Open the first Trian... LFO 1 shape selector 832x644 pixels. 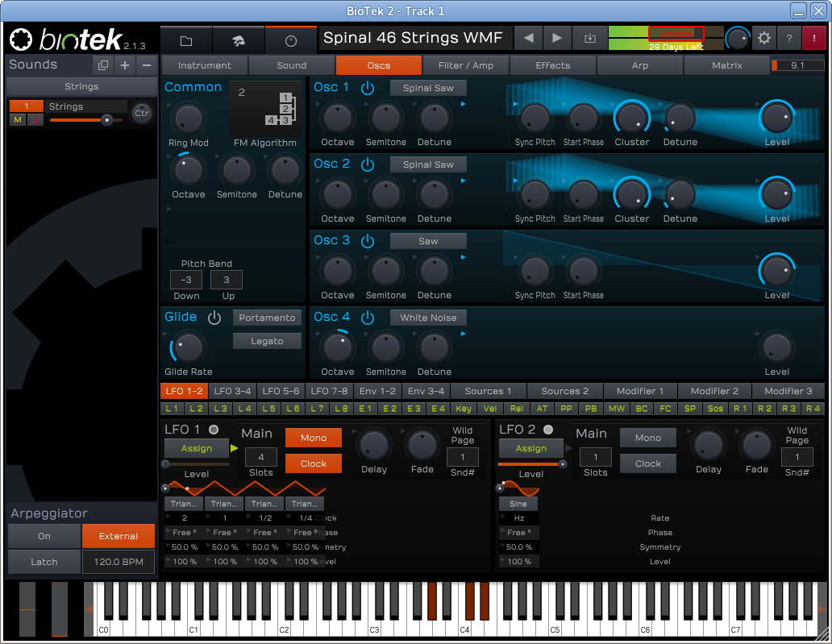pos(184,504)
